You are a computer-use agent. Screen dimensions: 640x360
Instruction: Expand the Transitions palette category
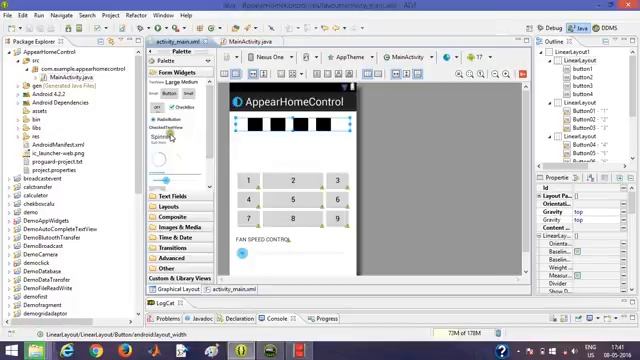pos(180,248)
